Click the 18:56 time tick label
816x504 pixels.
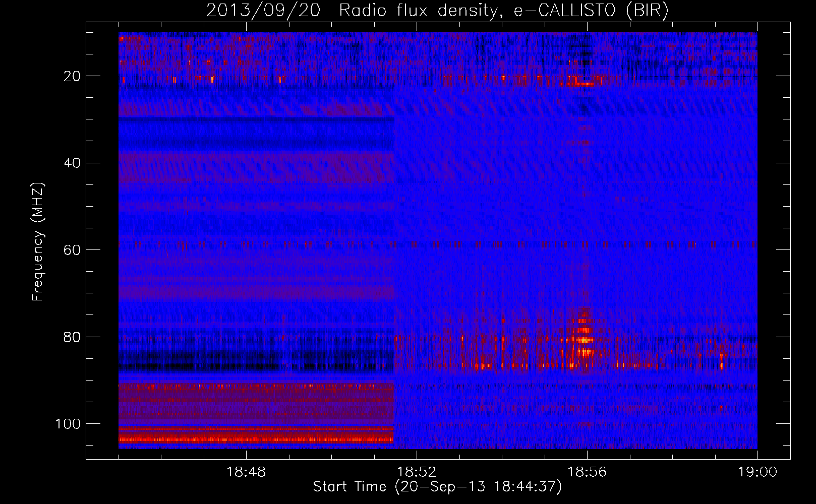(x=587, y=472)
